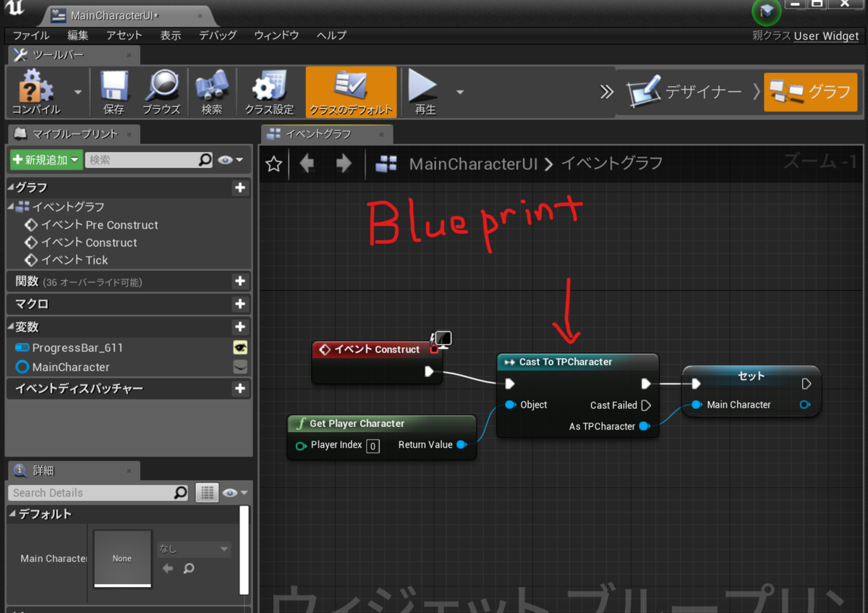This screenshot has width=868, height=613.
Task: Click 新規追加 Add New button
Action: pos(46,160)
